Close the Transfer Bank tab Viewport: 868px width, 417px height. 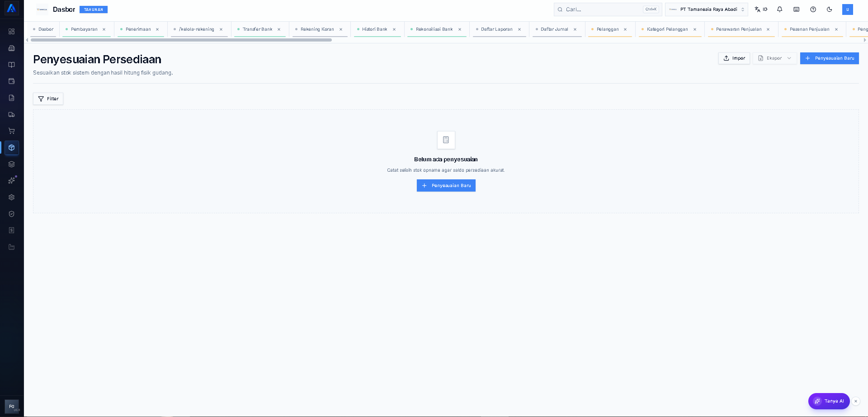click(279, 29)
